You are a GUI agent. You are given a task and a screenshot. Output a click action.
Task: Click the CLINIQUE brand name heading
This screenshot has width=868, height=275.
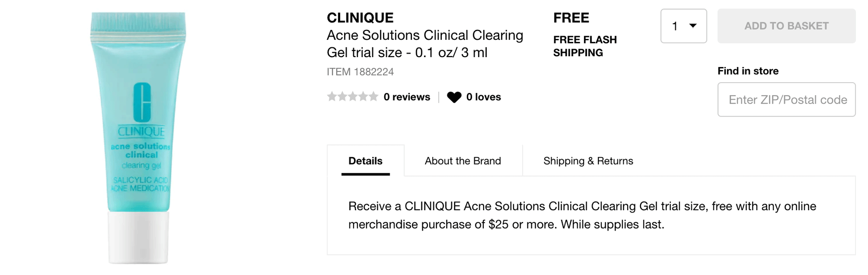(360, 18)
